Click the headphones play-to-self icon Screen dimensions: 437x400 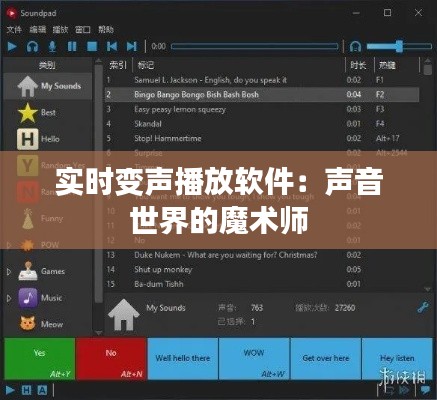coord(32,46)
